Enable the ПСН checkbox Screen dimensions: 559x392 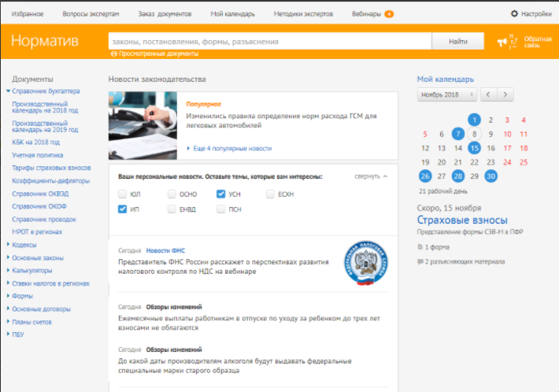(x=221, y=209)
